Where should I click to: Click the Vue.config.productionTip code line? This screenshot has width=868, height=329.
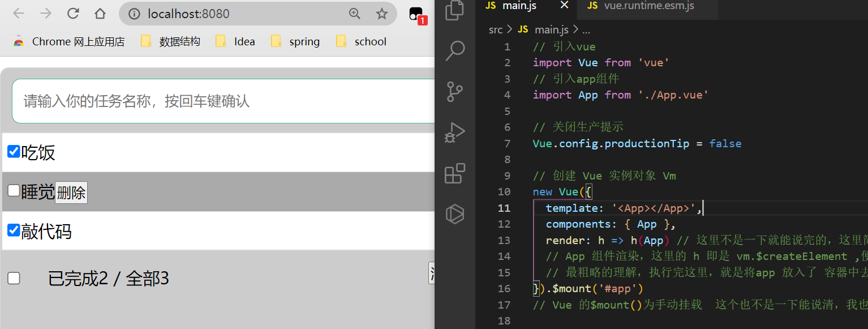(637, 143)
